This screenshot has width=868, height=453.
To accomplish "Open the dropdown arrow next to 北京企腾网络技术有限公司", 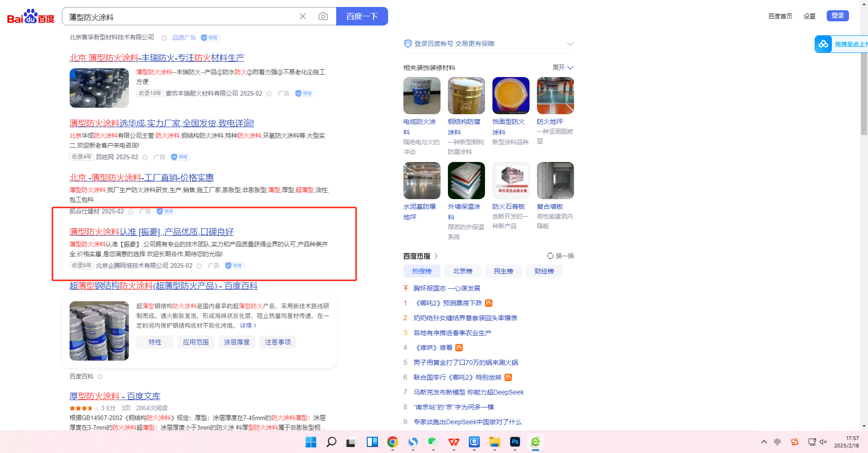I will [x=199, y=266].
